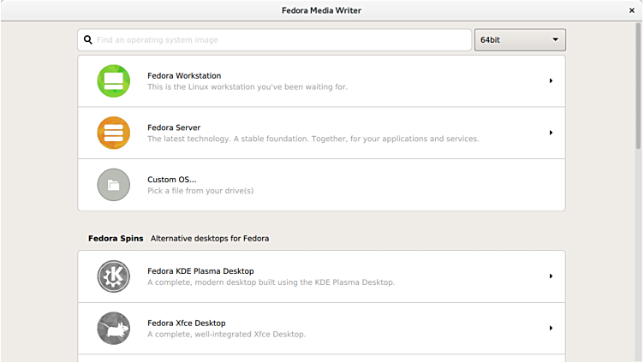Click the orange Fedora Server icon

tap(114, 133)
